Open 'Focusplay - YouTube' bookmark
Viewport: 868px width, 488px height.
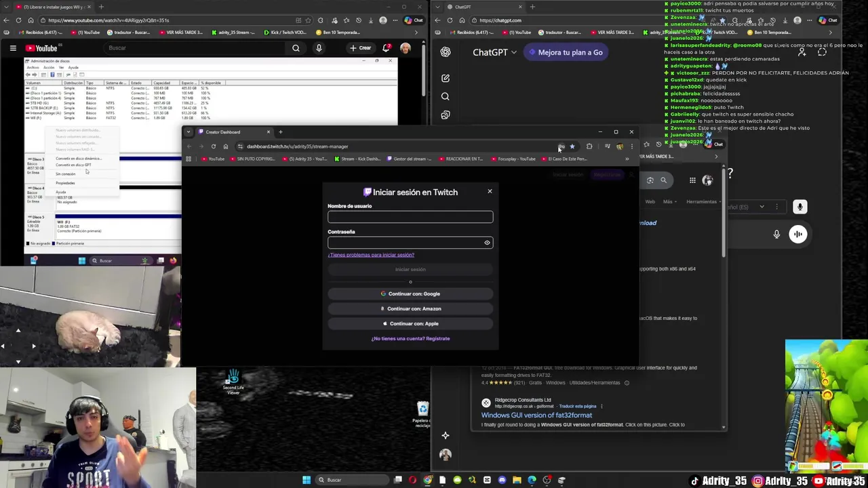click(513, 159)
